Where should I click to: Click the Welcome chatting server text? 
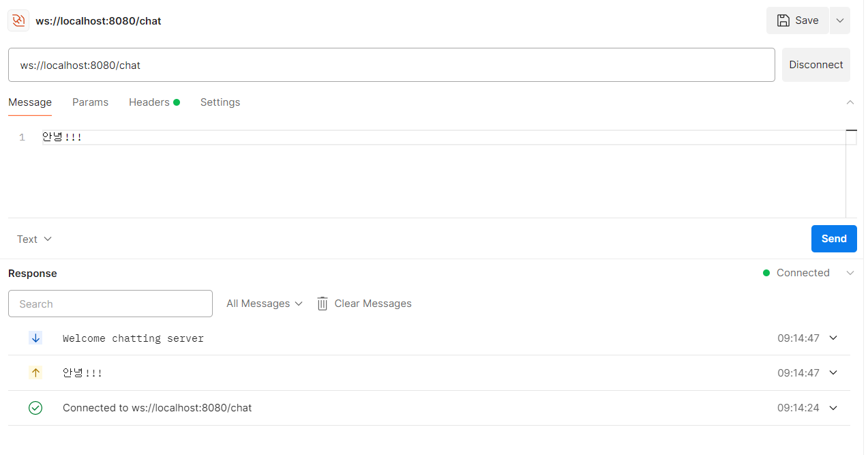coord(133,338)
